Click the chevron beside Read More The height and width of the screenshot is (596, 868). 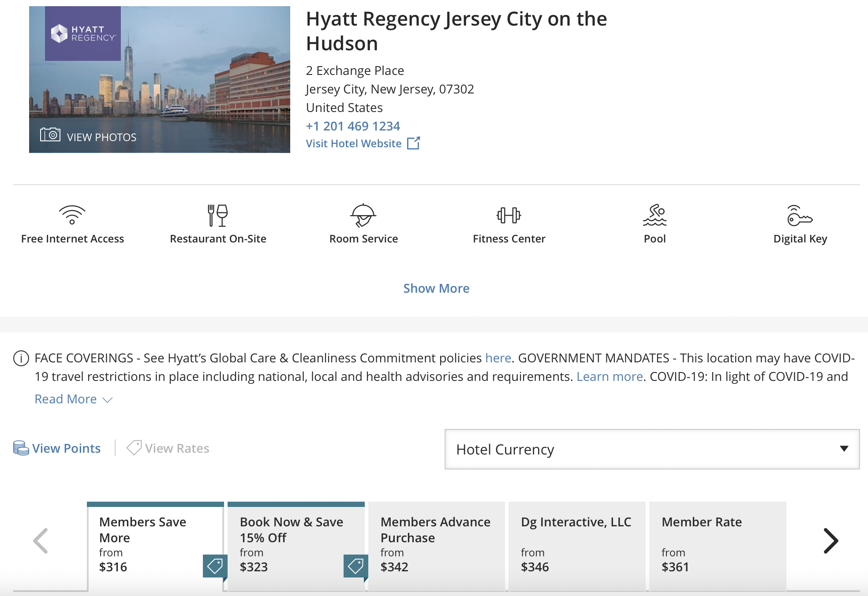click(x=107, y=400)
